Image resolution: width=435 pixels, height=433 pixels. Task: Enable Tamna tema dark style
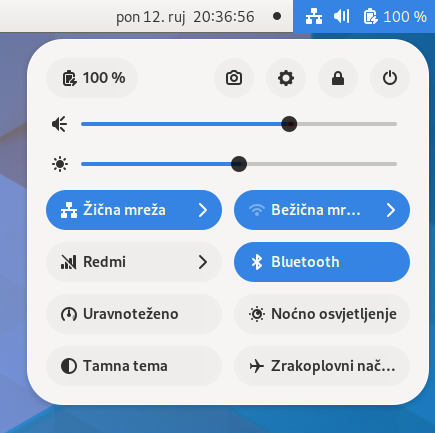click(x=134, y=366)
